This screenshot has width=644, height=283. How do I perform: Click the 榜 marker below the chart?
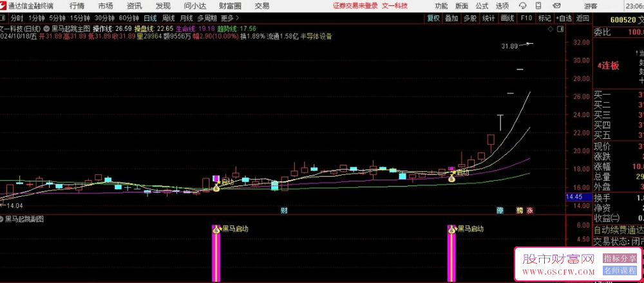pos(520,211)
